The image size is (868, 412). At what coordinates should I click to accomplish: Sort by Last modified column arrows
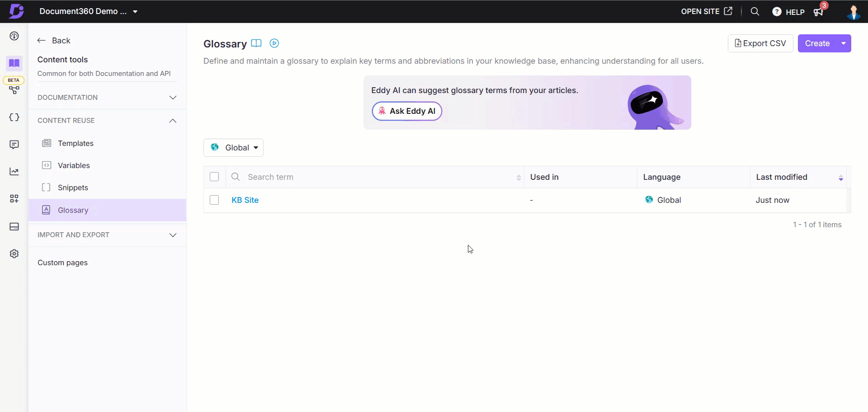(841, 178)
